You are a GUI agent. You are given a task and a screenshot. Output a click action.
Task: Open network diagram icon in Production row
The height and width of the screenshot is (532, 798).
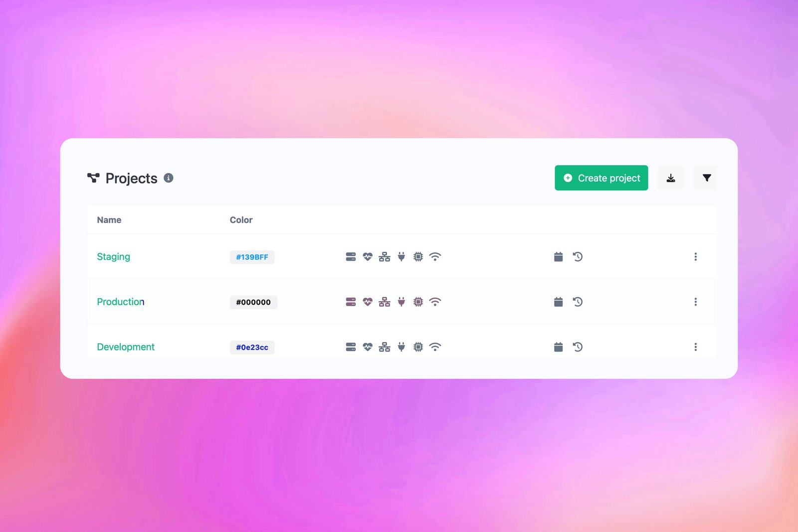[x=385, y=302]
